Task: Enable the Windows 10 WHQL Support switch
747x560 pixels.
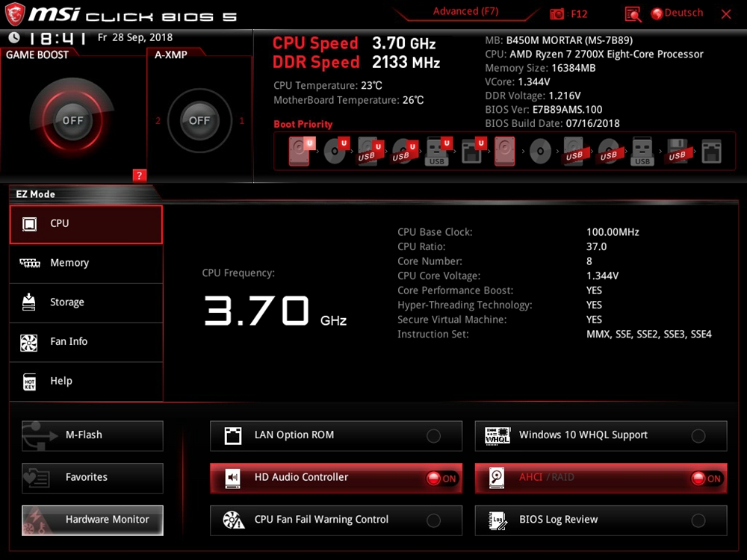Action: [698, 436]
